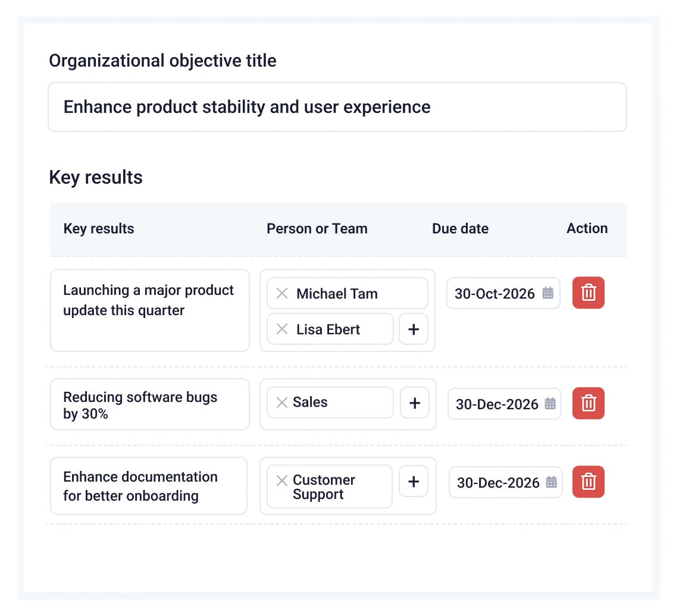Click the 'Person or Team' column header

[317, 228]
